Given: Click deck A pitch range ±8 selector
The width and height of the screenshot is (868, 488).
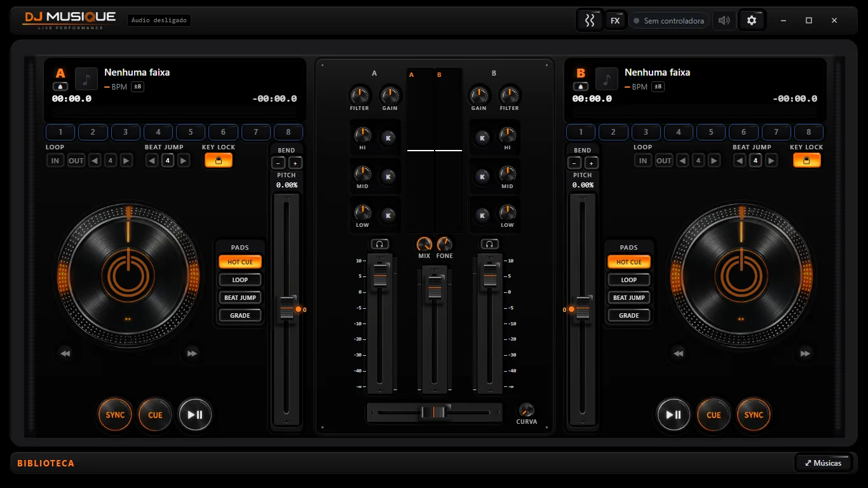Looking at the screenshot, I should (x=138, y=86).
